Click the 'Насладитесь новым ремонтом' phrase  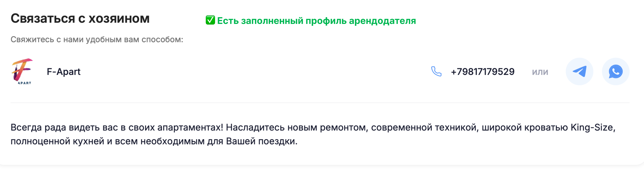pyautogui.click(x=296, y=127)
